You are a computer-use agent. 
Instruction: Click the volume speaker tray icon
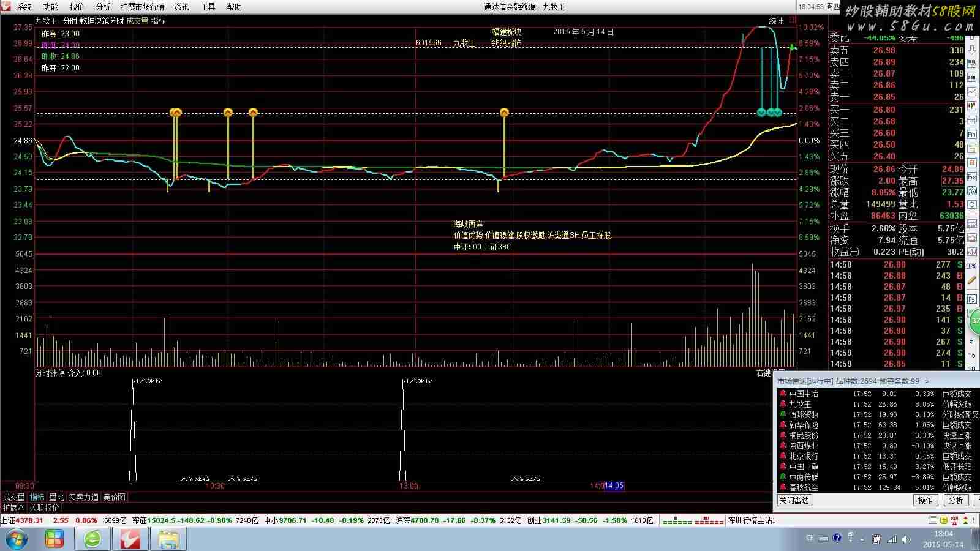tap(906, 539)
